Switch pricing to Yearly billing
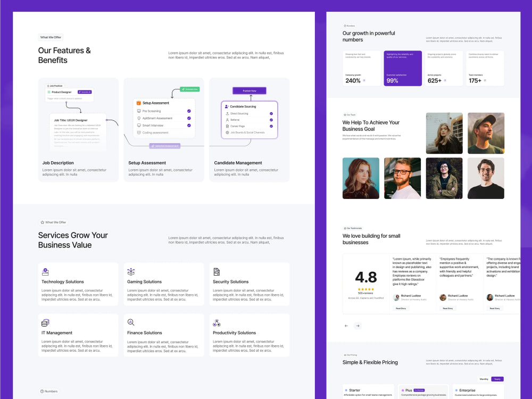 pos(497,379)
